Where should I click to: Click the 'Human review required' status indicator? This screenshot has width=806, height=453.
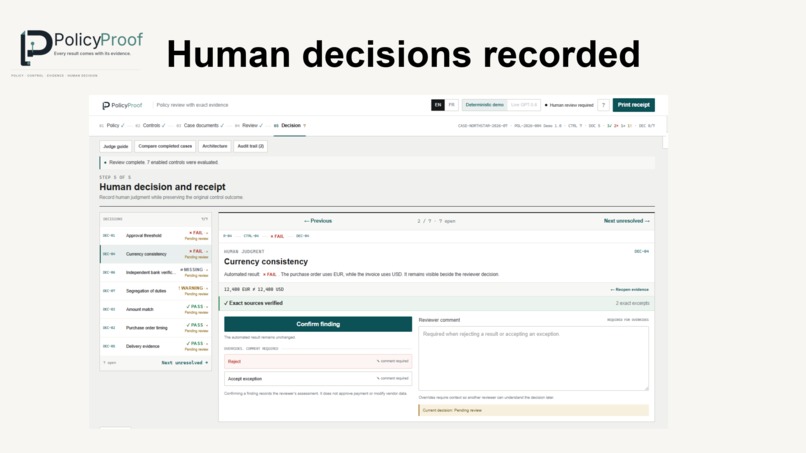click(x=569, y=105)
